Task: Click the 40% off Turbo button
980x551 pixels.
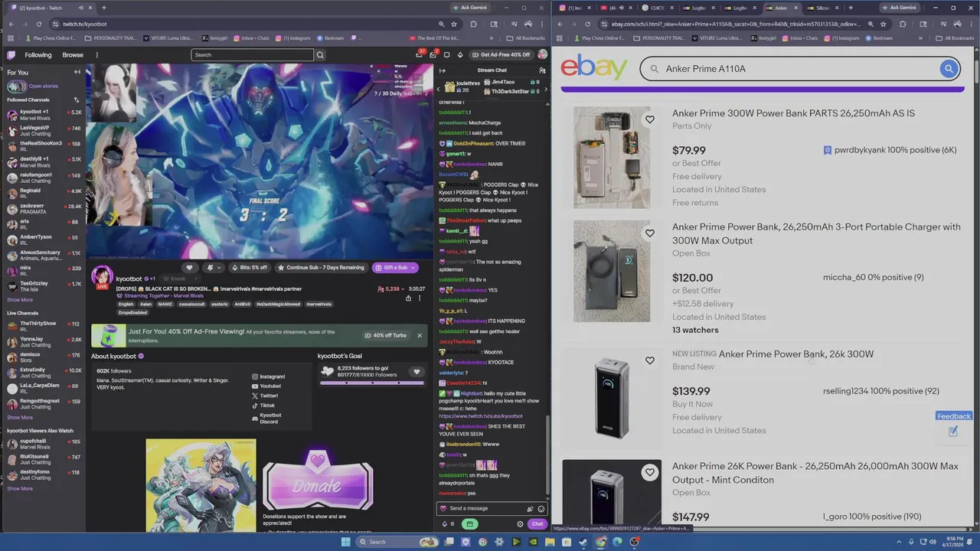Action: tap(386, 335)
